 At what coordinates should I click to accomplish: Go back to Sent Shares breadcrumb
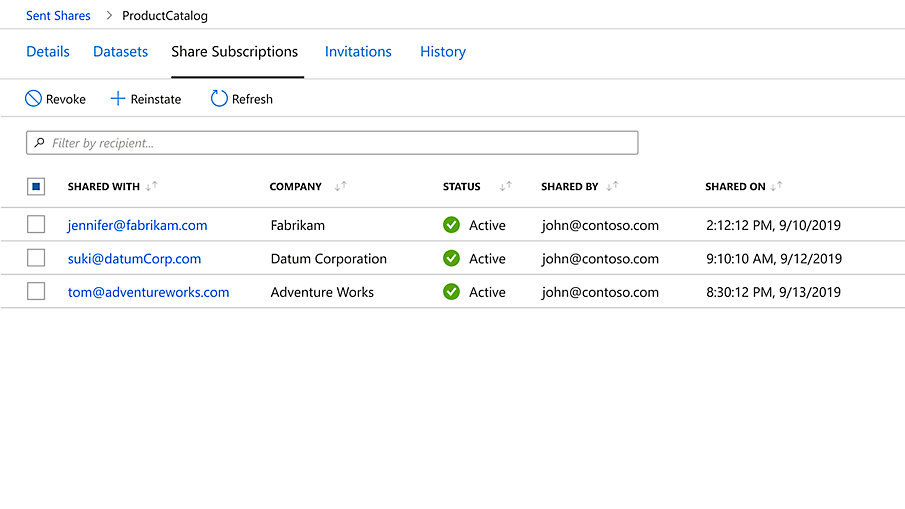[58, 16]
